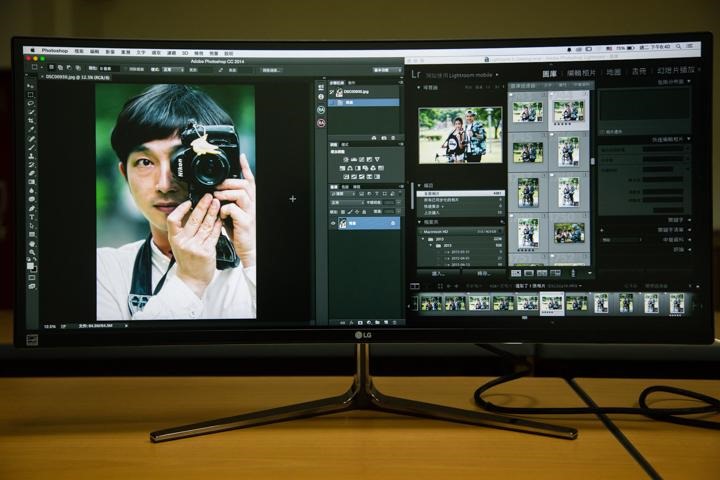Click Refine Edge button in options bar
Screen dimensions: 720x480
point(271,70)
